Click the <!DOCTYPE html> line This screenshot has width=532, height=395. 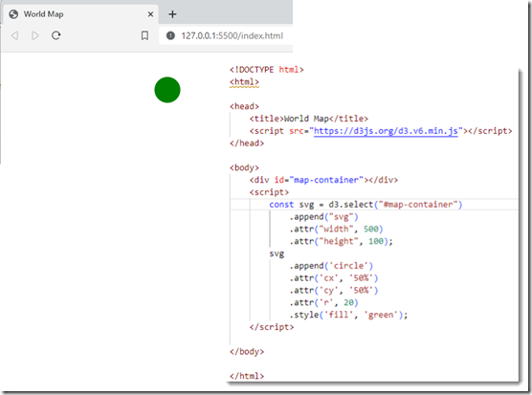tap(266, 70)
